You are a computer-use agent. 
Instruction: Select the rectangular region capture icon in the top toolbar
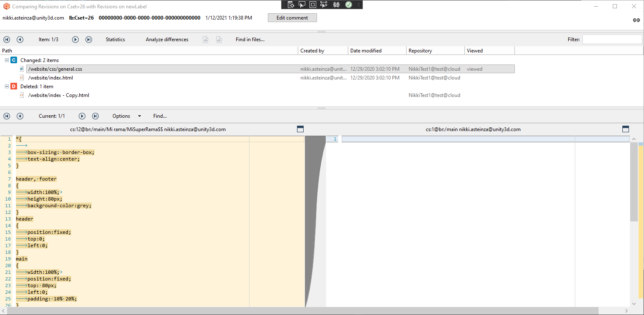coord(313,5)
